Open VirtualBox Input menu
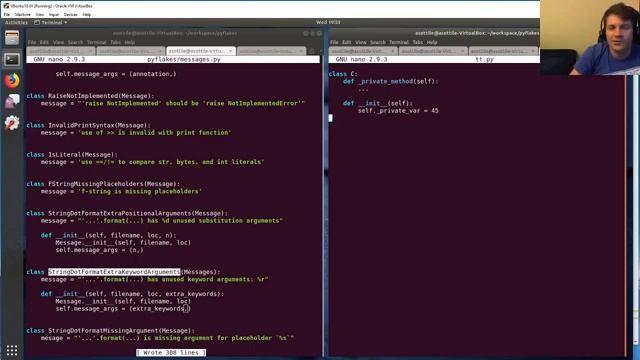 coord(54,14)
